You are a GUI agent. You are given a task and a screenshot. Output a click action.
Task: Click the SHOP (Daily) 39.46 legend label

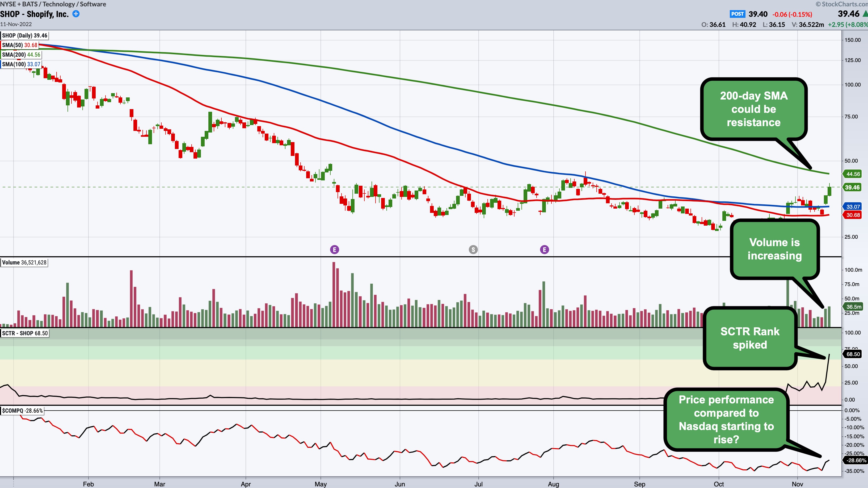[x=25, y=35]
